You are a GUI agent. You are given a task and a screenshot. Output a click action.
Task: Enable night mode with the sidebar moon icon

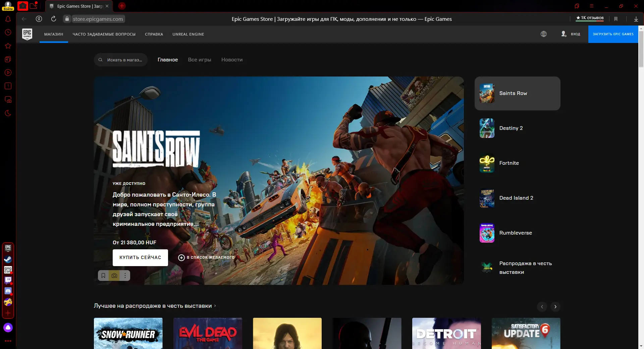(x=8, y=113)
